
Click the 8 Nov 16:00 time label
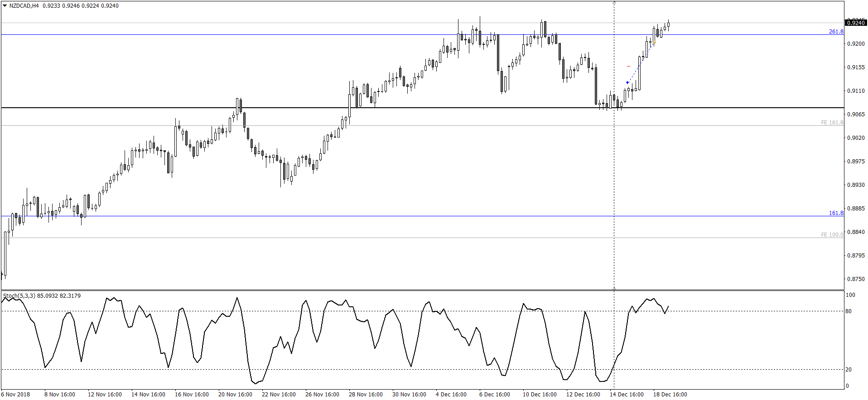(60, 395)
